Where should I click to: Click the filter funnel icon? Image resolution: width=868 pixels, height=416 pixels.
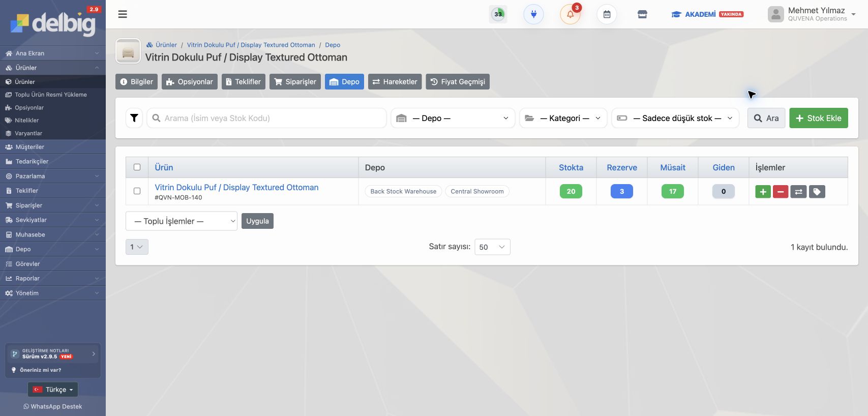point(134,118)
